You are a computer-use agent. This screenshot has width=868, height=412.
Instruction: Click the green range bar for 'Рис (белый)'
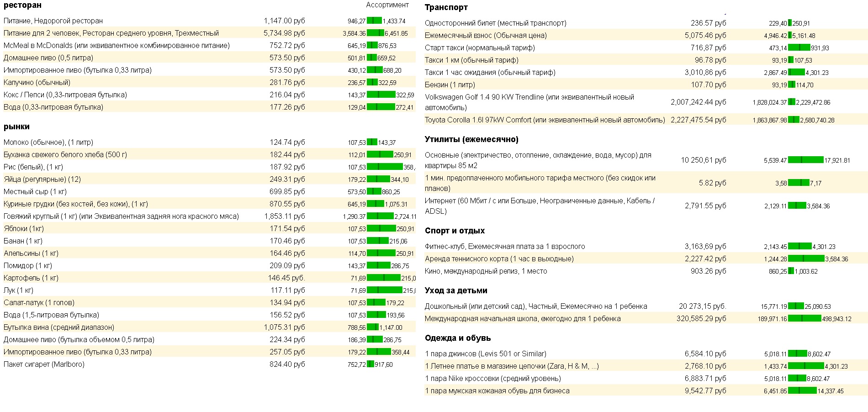(x=385, y=167)
